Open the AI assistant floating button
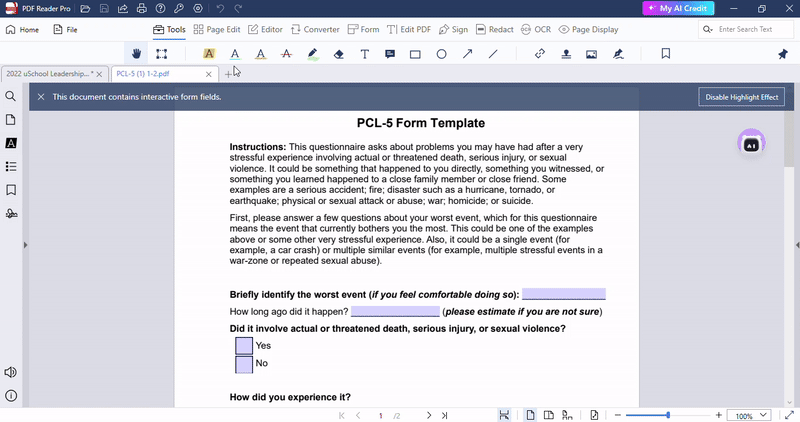Screen dimensions: 800x422 [751, 143]
